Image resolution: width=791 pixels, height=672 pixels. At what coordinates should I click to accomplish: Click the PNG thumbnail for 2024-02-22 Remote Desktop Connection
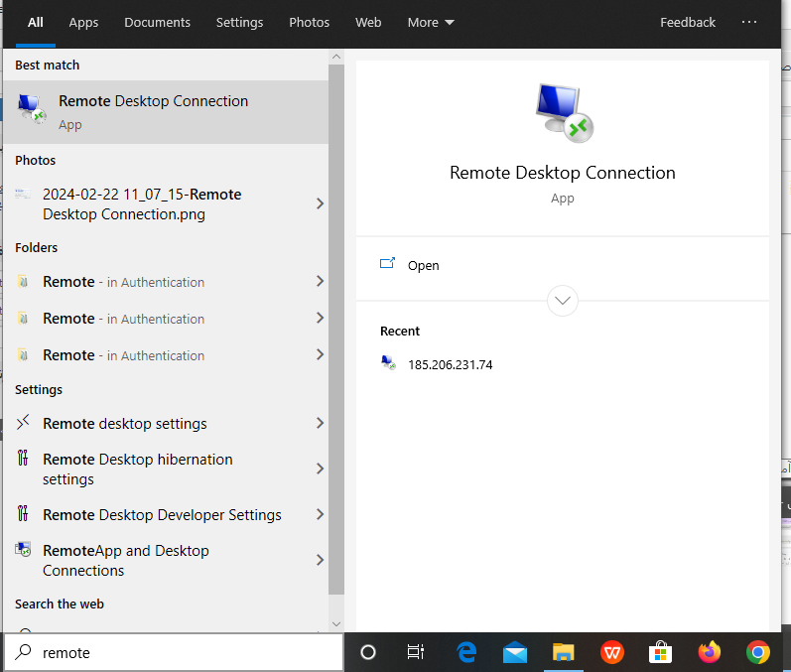(x=23, y=194)
